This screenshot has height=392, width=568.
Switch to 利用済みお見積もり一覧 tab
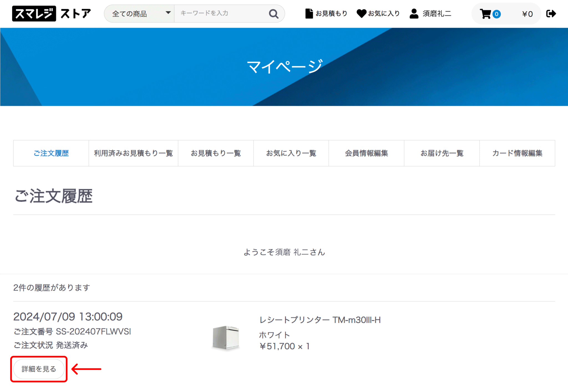pos(133,153)
